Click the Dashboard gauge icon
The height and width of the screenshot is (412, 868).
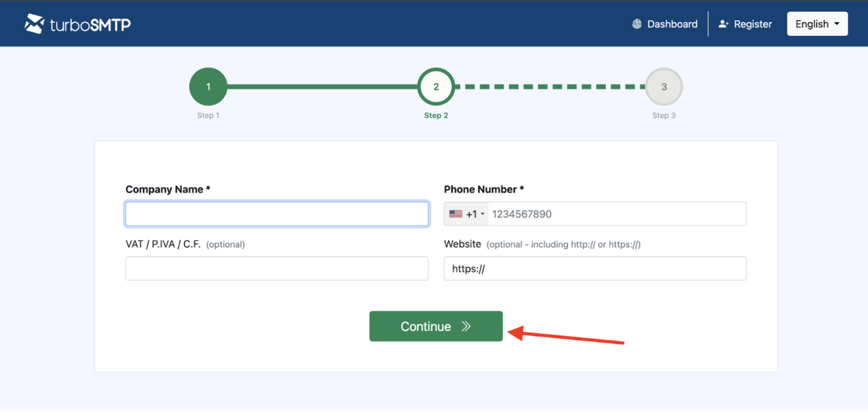click(636, 24)
